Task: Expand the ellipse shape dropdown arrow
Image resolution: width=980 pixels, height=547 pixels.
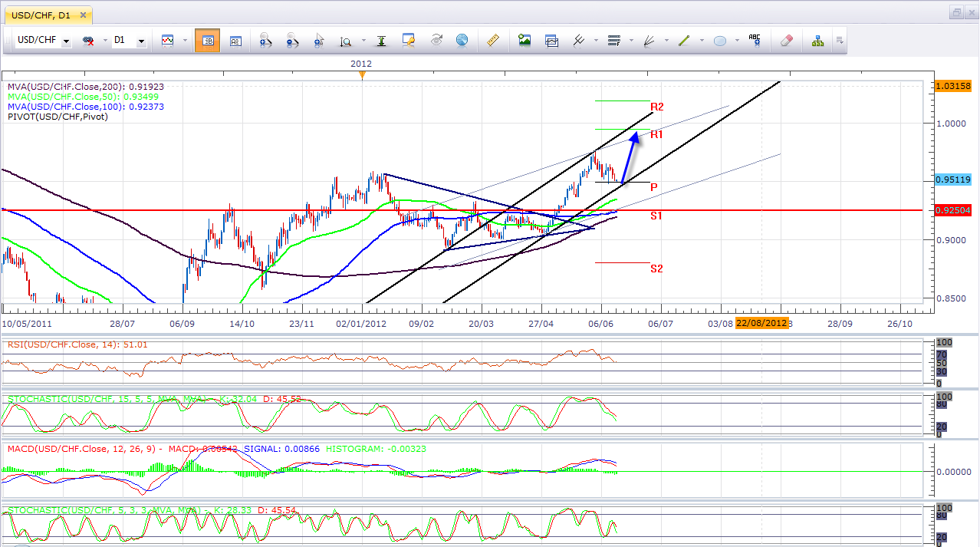Action: (x=736, y=41)
